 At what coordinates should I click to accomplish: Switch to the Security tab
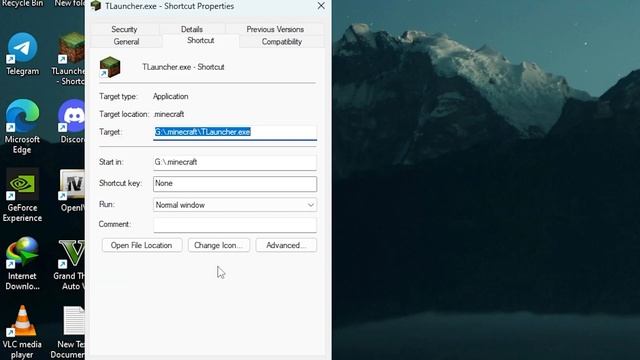point(124,29)
